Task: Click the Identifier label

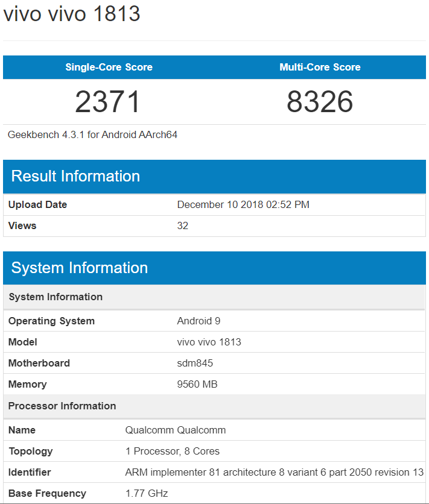Action: (30, 472)
